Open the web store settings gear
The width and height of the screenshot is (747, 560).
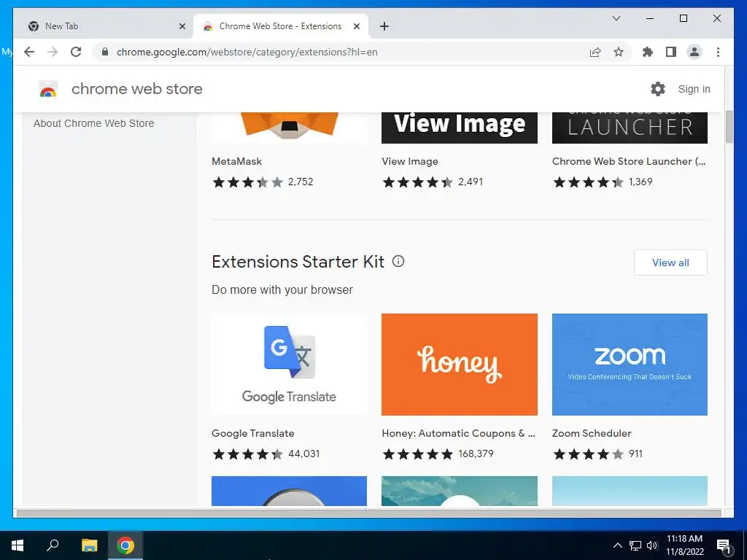(658, 89)
